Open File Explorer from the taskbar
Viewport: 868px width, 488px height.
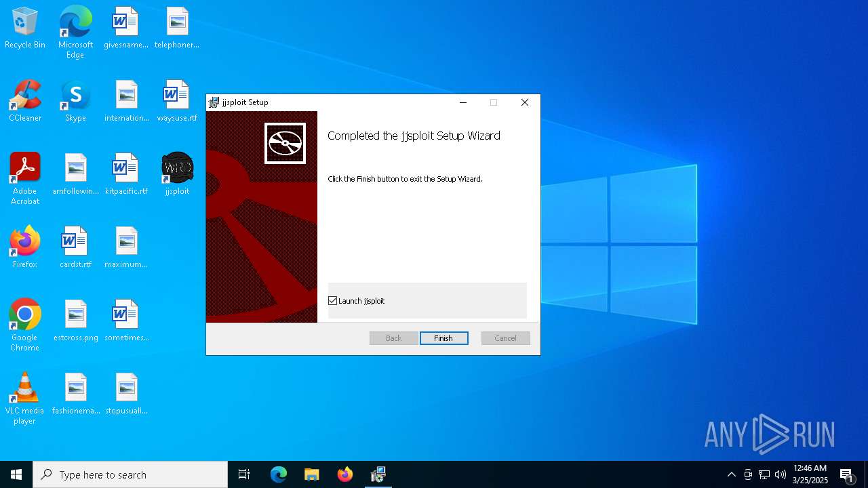tap(312, 474)
